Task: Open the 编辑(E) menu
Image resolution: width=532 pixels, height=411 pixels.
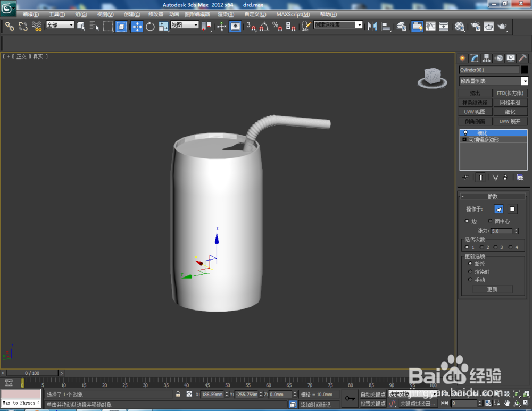Action: pos(30,14)
